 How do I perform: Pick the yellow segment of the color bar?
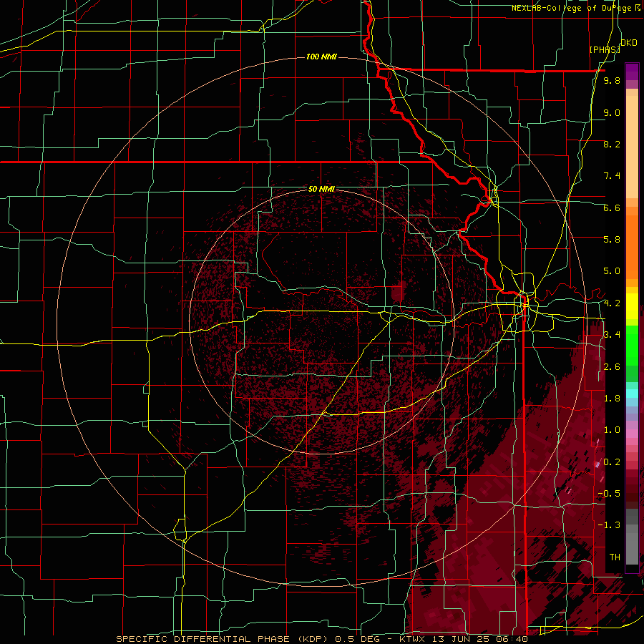coord(632,306)
